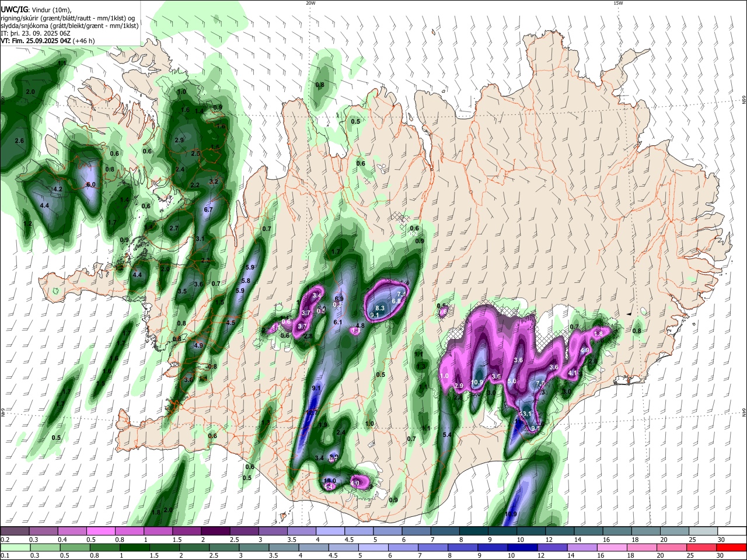The height and width of the screenshot is (560, 747).
Task: Click the 0.2 label in the top legend row
Action: tap(5, 540)
